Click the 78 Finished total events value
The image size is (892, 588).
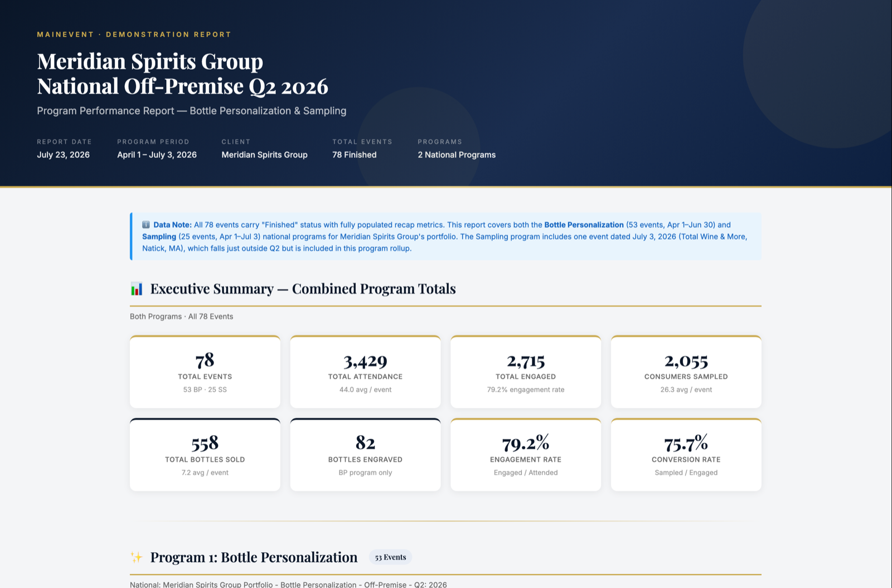(x=355, y=155)
